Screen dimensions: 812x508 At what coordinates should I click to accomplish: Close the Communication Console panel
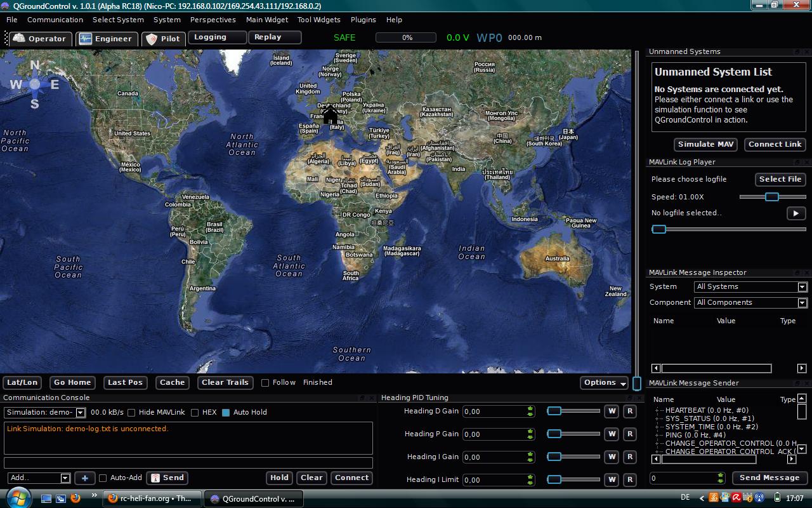372,398
